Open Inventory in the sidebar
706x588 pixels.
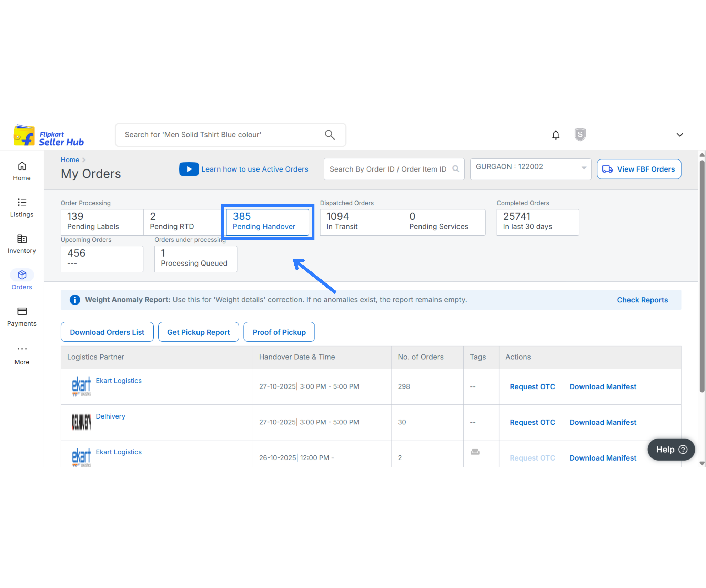click(x=22, y=244)
